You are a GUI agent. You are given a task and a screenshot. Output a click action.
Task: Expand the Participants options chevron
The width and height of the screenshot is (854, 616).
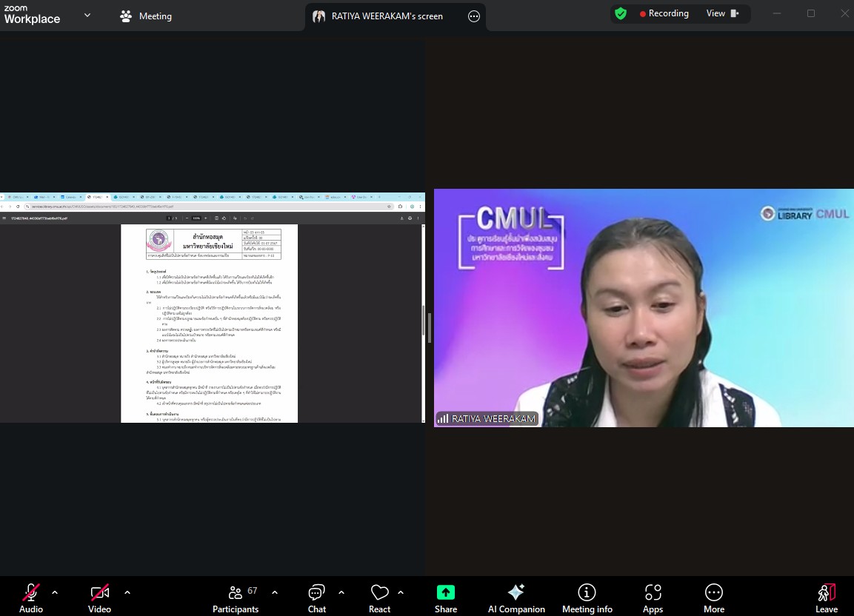pyautogui.click(x=275, y=592)
